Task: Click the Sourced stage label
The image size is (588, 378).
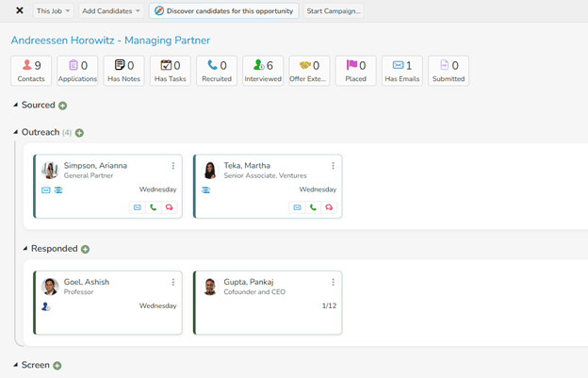Action: tap(39, 105)
